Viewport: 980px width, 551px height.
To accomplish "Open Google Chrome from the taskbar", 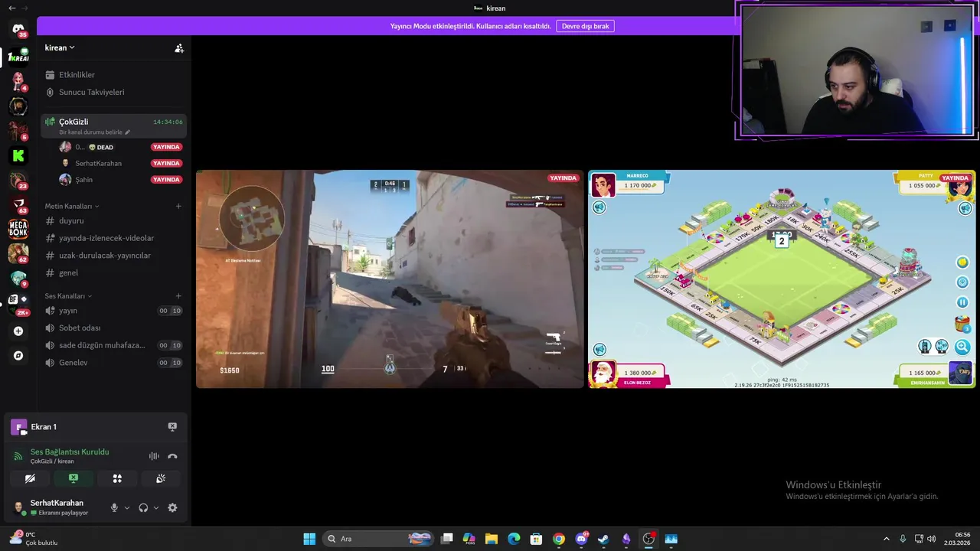I will pos(559,539).
